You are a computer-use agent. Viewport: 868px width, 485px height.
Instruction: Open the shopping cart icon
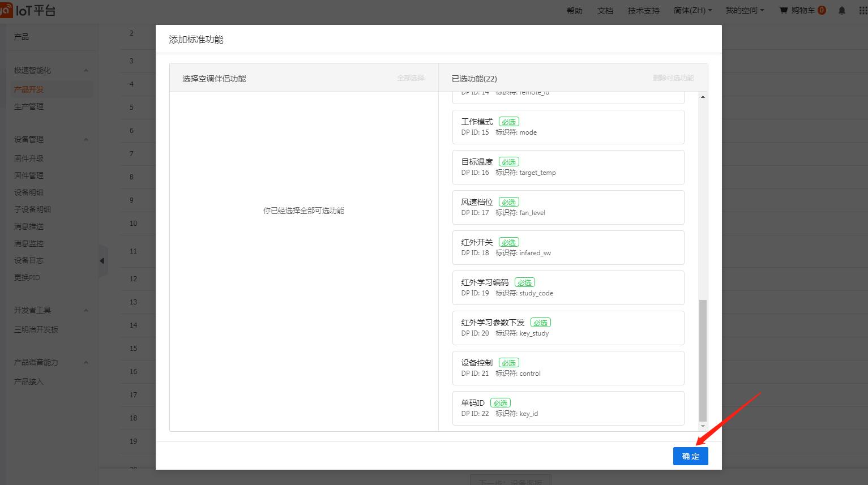(x=783, y=10)
